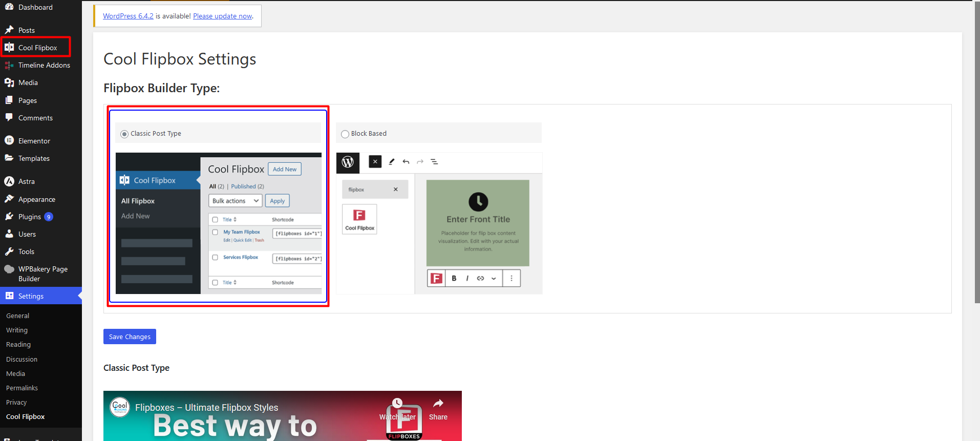
Task: Click the Save Changes button
Action: [x=130, y=337]
